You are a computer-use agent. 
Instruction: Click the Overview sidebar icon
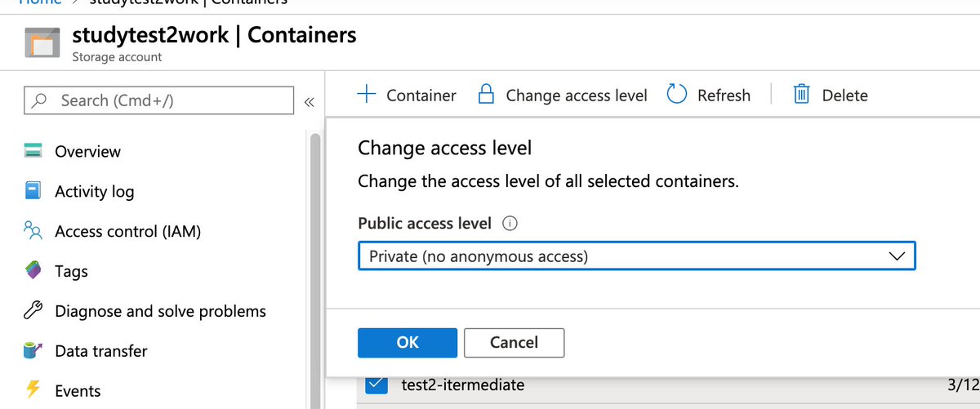pyautogui.click(x=33, y=151)
